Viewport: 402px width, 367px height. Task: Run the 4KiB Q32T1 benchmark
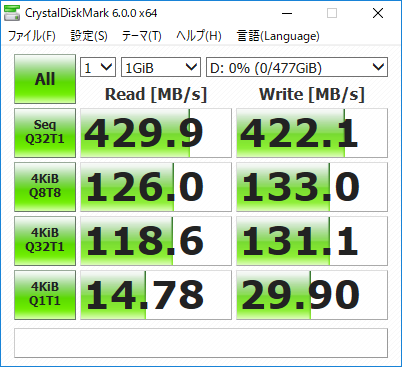45,241
